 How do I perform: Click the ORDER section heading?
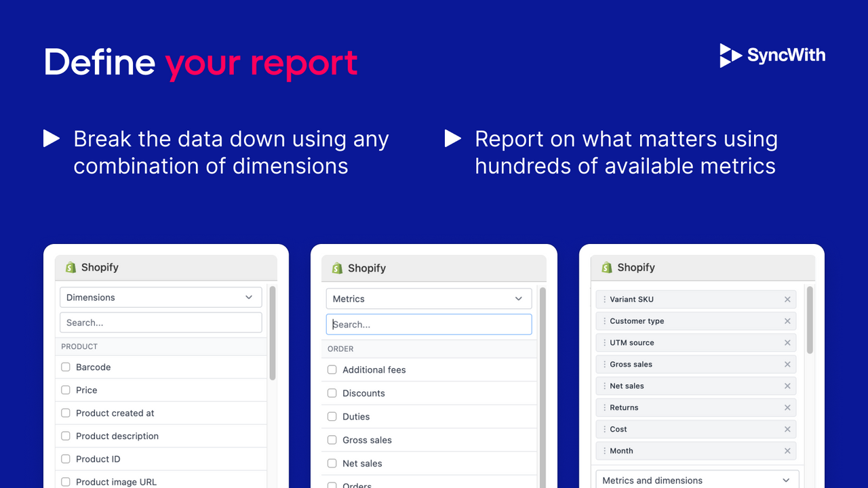340,348
